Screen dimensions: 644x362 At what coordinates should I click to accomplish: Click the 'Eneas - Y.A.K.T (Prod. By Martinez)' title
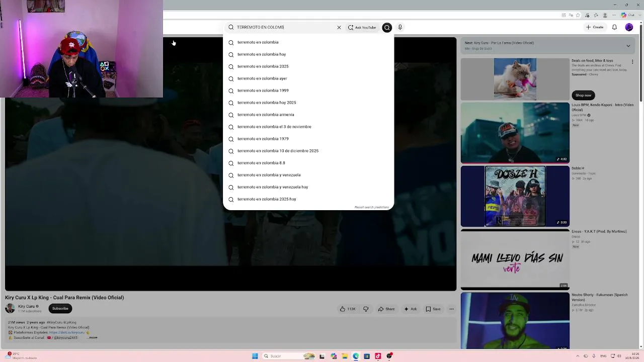[x=599, y=232]
